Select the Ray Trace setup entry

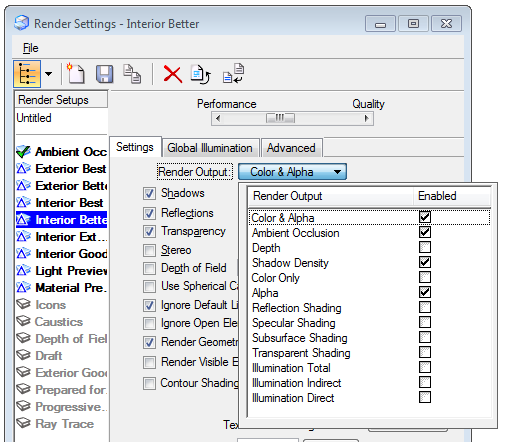tap(56, 424)
